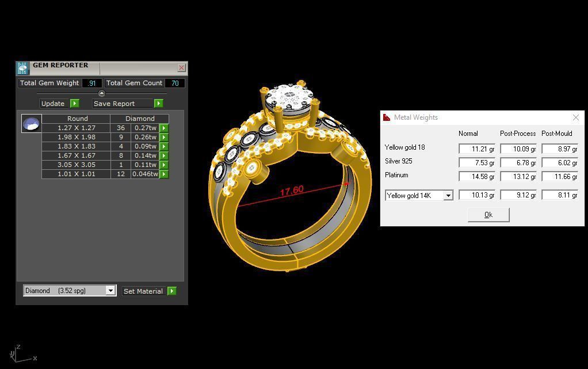
Task: Click the round gem thumbnail
Action: pos(31,124)
